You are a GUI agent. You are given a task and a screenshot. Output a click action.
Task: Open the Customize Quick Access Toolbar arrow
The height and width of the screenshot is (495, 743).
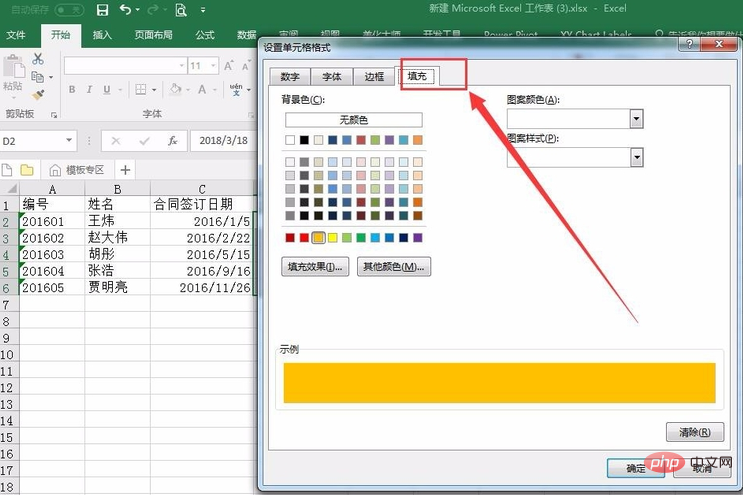pos(203,9)
